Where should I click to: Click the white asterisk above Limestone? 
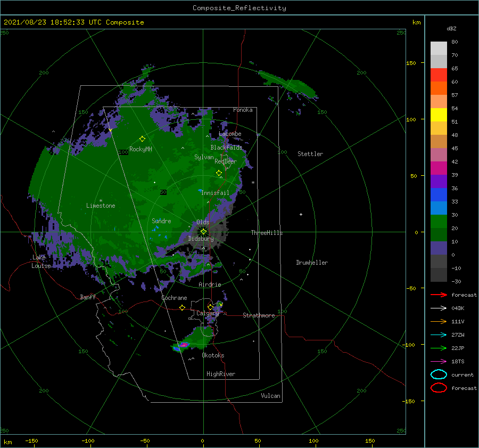[x=101, y=201]
